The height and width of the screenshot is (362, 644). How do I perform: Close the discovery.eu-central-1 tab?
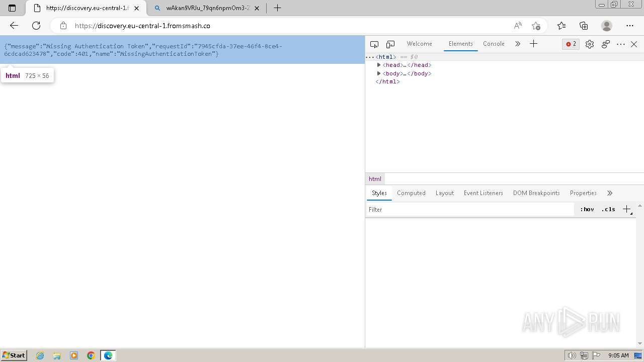point(136,8)
